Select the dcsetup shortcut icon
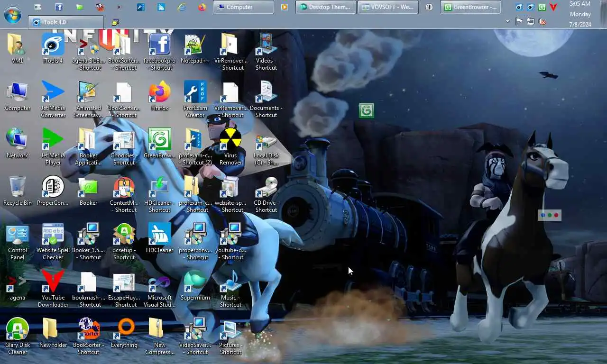The width and height of the screenshot is (607, 364). tap(124, 241)
